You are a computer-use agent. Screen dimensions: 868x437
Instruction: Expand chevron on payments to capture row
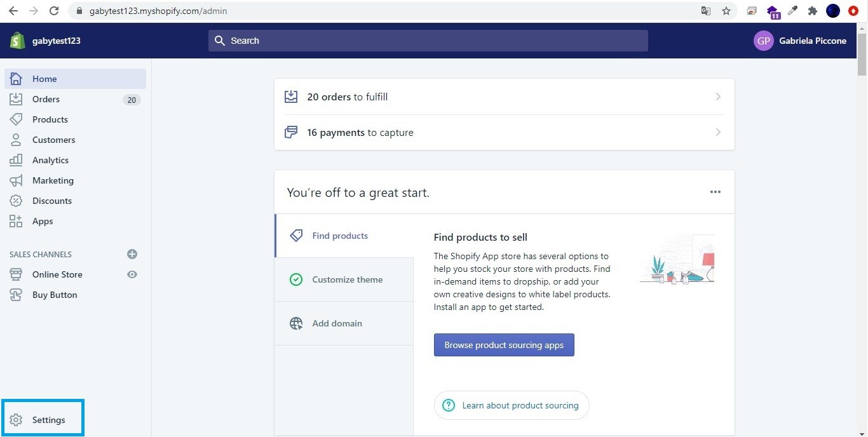pos(718,132)
